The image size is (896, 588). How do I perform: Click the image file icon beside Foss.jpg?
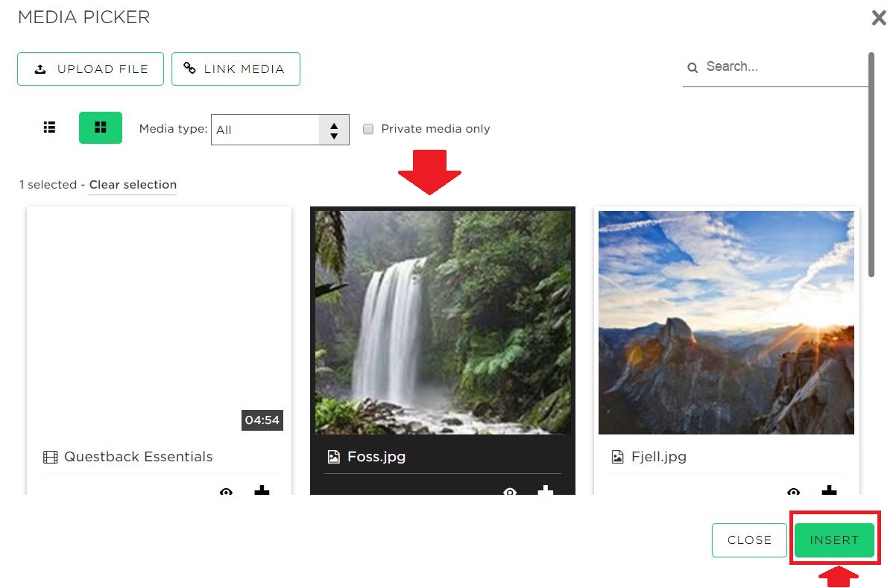333,457
